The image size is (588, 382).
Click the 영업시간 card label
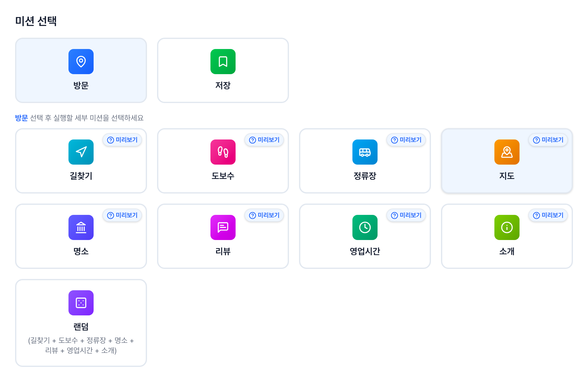[365, 251]
